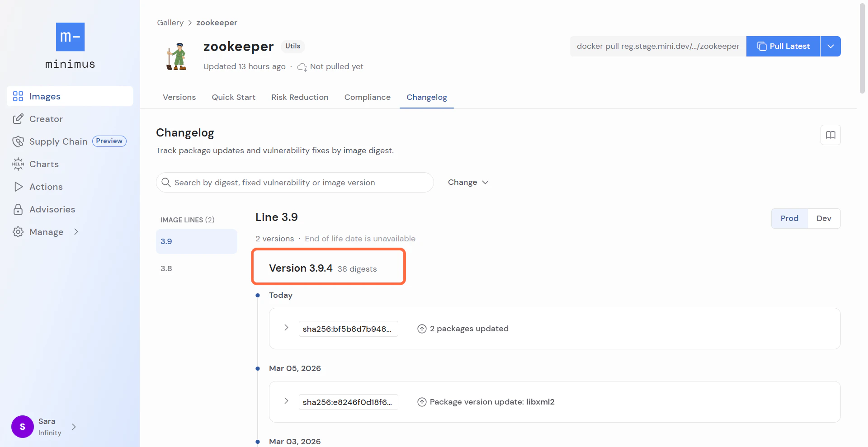Open the documentation book icon button
Image resolution: width=868 pixels, height=447 pixels.
(830, 135)
